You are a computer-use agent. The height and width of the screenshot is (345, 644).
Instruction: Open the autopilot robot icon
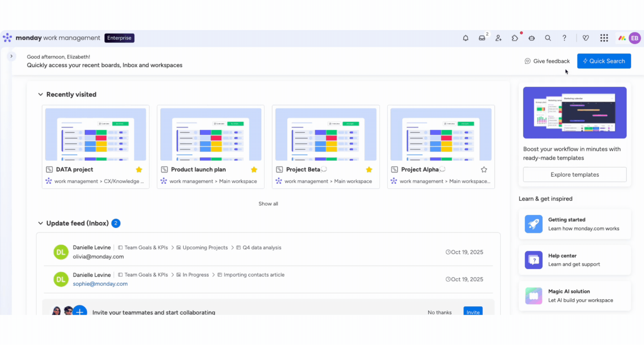532,38
